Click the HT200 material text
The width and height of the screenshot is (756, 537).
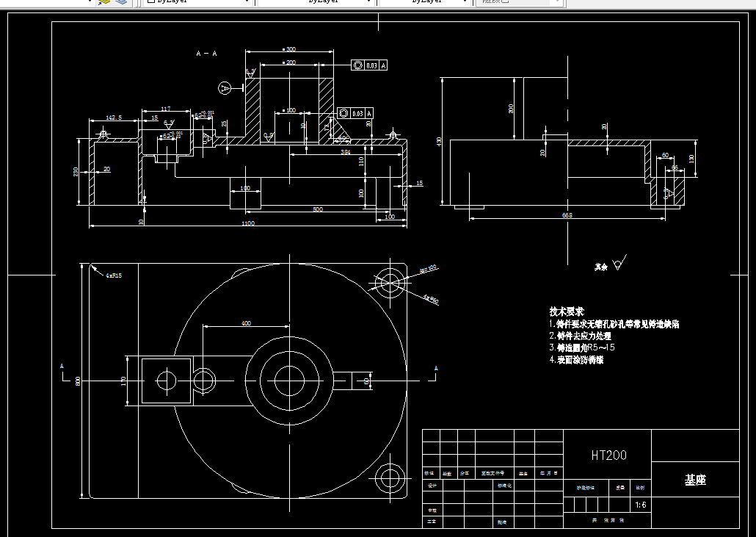click(x=609, y=455)
